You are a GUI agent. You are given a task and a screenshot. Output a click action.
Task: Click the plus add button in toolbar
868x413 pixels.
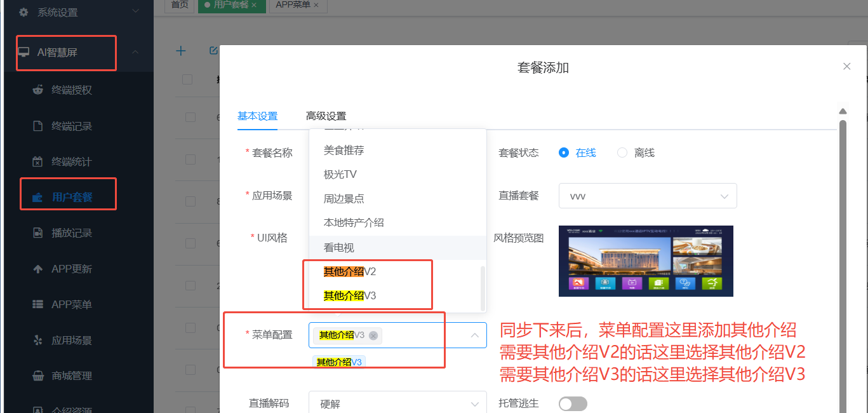181,51
